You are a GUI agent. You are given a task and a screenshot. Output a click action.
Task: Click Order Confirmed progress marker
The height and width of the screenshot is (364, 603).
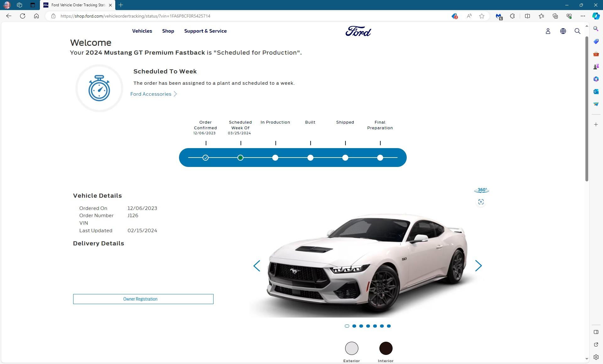(205, 158)
